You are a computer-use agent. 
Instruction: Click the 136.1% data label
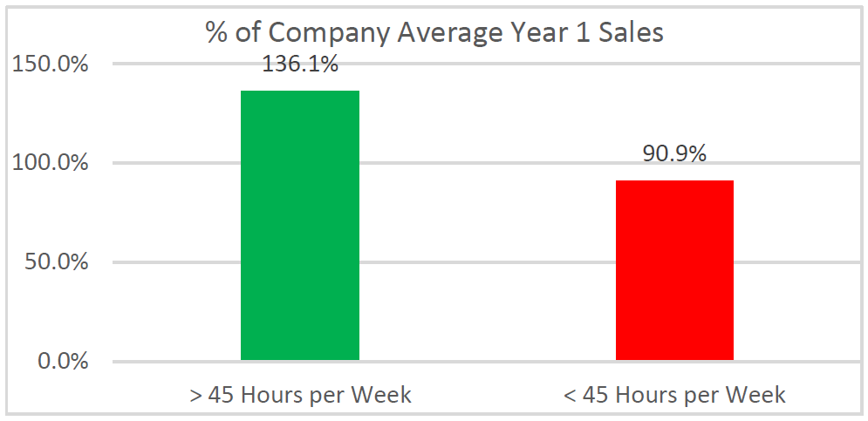tap(299, 65)
